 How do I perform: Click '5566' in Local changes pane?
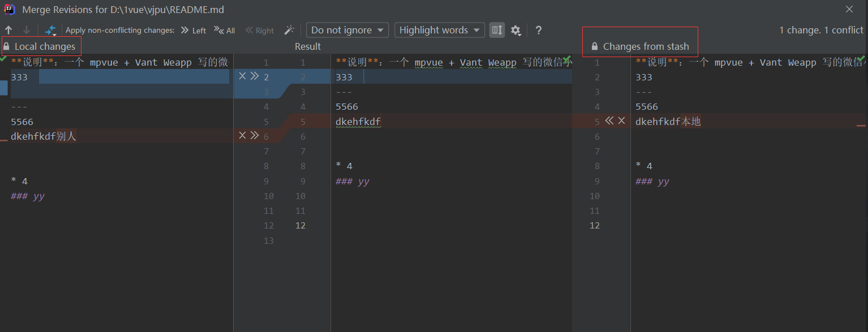click(x=22, y=122)
